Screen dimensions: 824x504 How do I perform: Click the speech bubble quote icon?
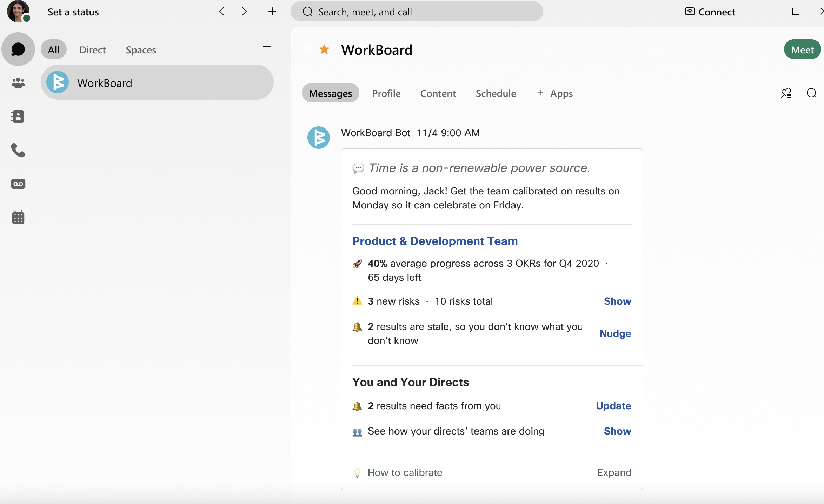358,168
